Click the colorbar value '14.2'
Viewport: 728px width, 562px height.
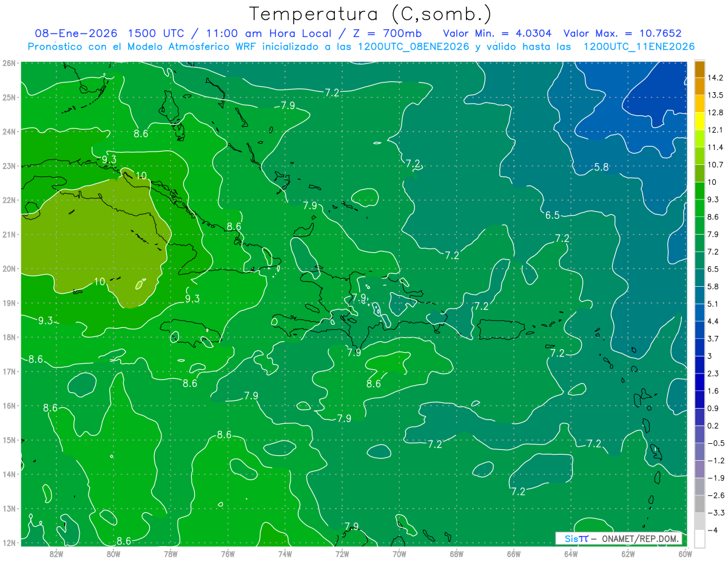[715, 78]
